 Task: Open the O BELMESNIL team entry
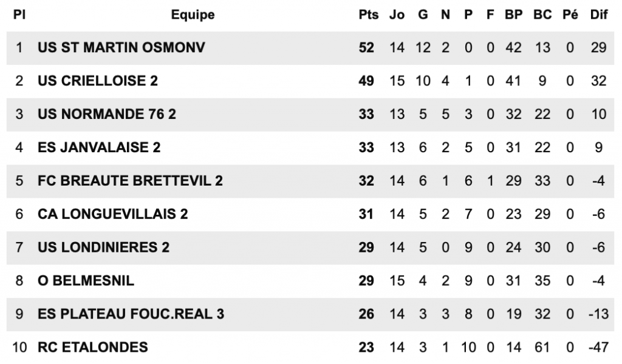[86, 281]
